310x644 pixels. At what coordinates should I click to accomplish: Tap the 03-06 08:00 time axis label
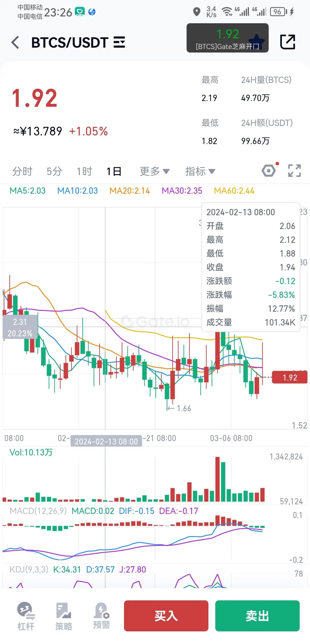coord(231,438)
